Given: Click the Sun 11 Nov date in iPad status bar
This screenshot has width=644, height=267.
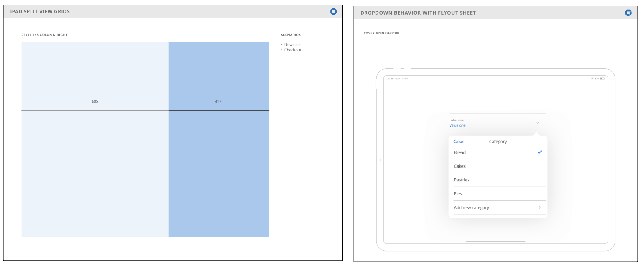Looking at the screenshot, I should [x=401, y=79].
